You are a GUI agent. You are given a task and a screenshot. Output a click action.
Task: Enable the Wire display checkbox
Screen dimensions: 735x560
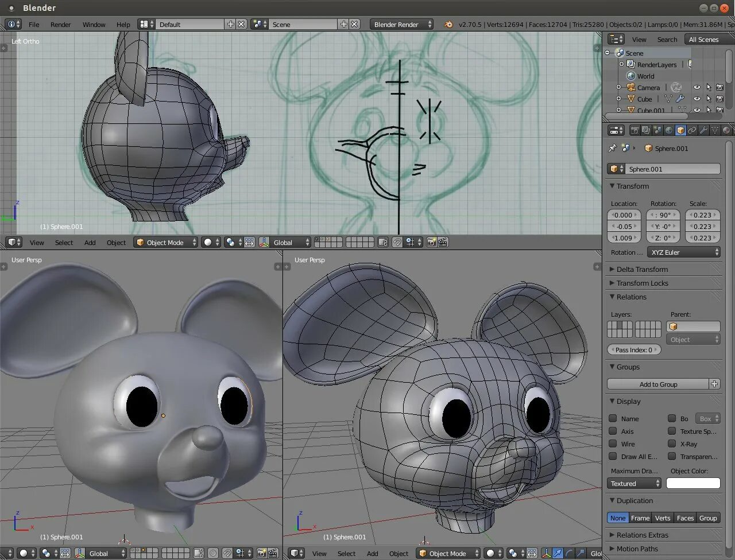(613, 444)
